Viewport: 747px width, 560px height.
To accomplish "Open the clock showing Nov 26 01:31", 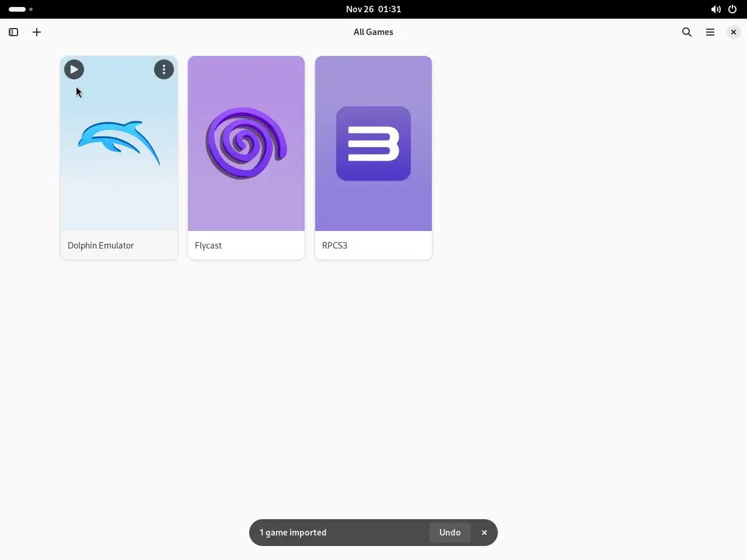I will pyautogui.click(x=373, y=9).
